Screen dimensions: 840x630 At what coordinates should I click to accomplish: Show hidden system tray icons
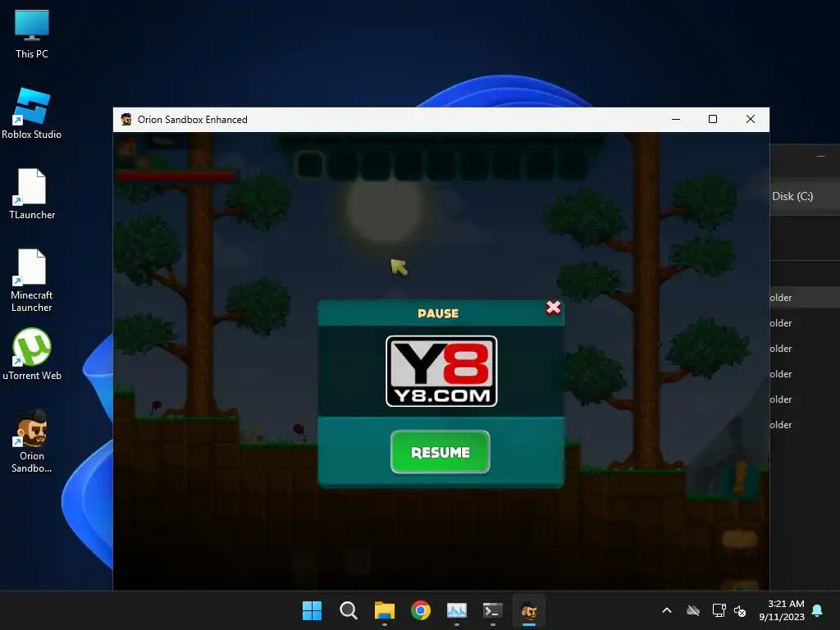(667, 610)
